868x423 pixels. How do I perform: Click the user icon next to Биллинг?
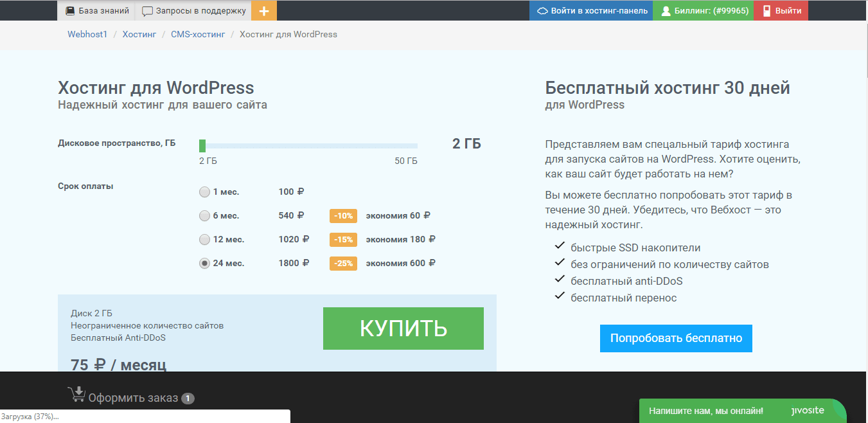click(666, 11)
